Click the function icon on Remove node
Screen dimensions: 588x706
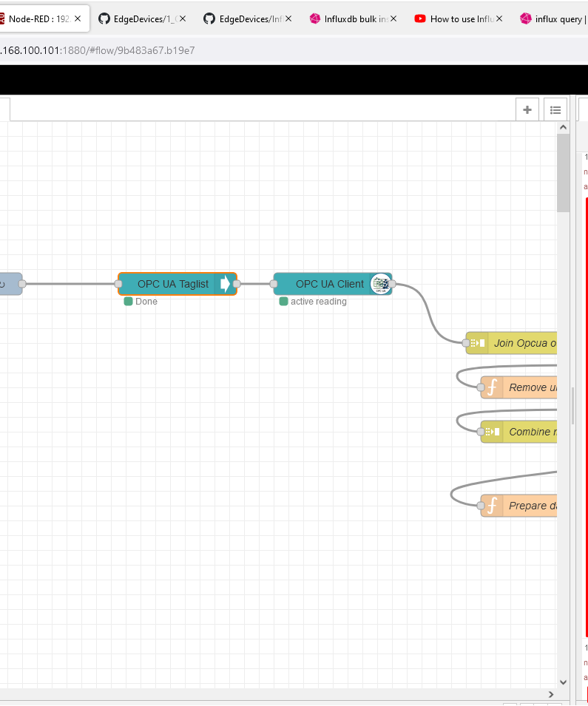pos(492,387)
